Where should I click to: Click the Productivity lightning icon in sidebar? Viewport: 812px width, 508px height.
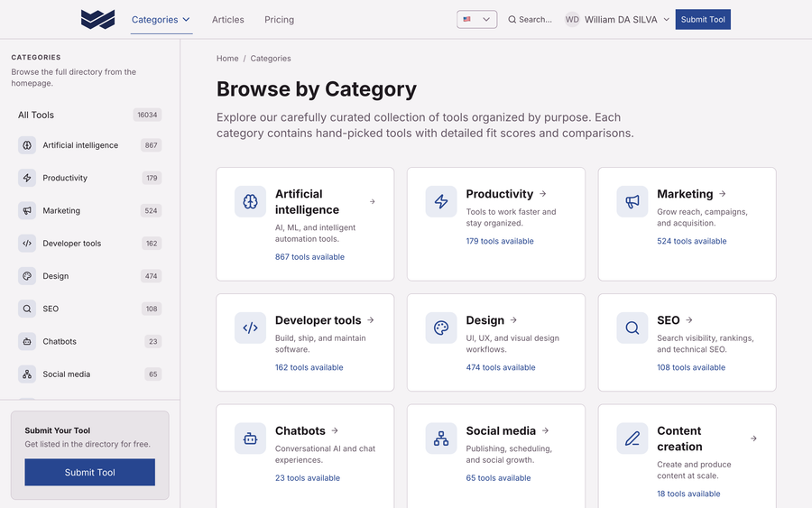coord(27,178)
